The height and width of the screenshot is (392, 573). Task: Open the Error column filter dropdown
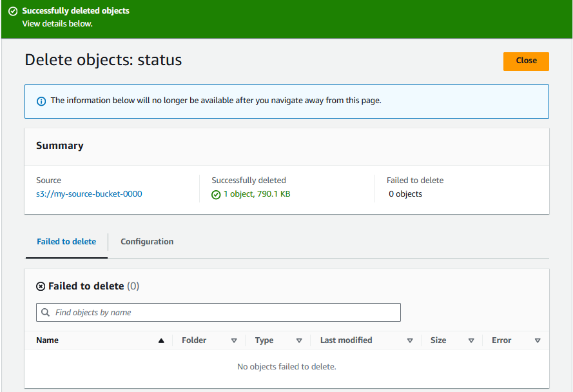coord(538,340)
